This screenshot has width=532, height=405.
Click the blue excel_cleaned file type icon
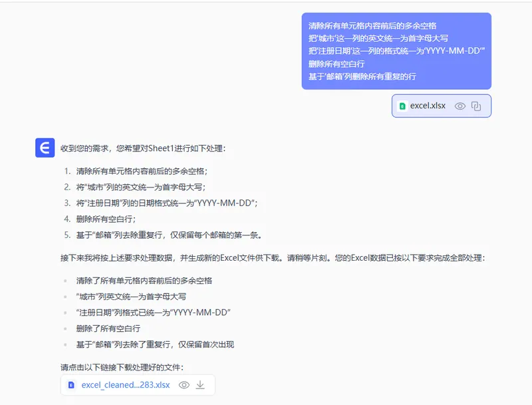[x=72, y=385]
